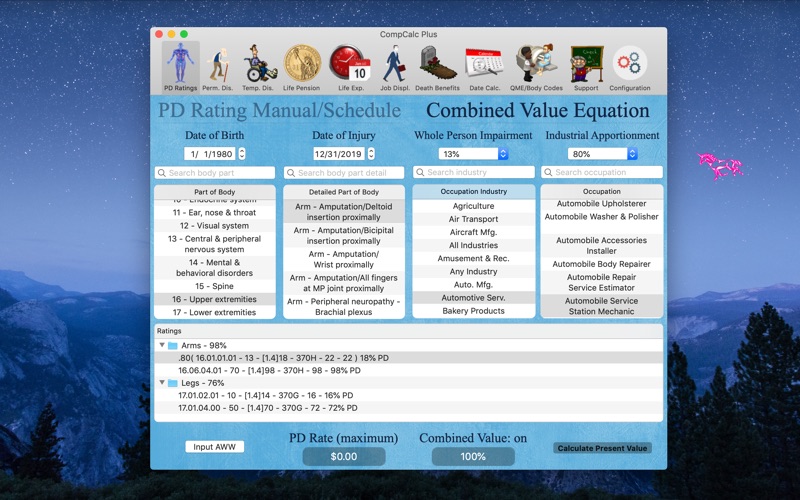Focus the Search body part detail field
Screen dimensions: 800x500
[x=344, y=172]
